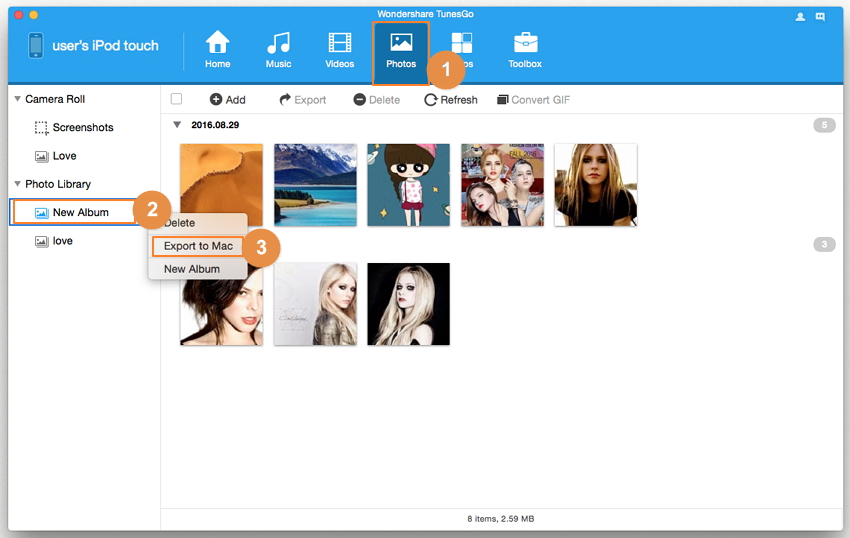Select the mountain lake photo thumbnail
The image size is (850, 538).
pyautogui.click(x=315, y=185)
